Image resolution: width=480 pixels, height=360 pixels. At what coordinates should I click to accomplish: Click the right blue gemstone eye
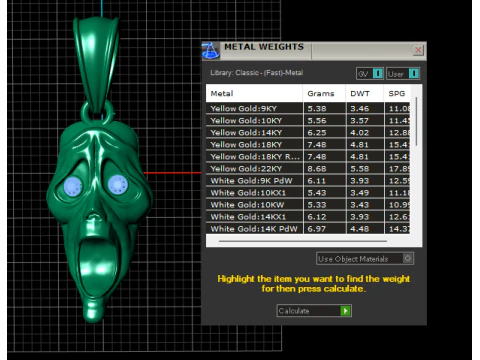118,184
